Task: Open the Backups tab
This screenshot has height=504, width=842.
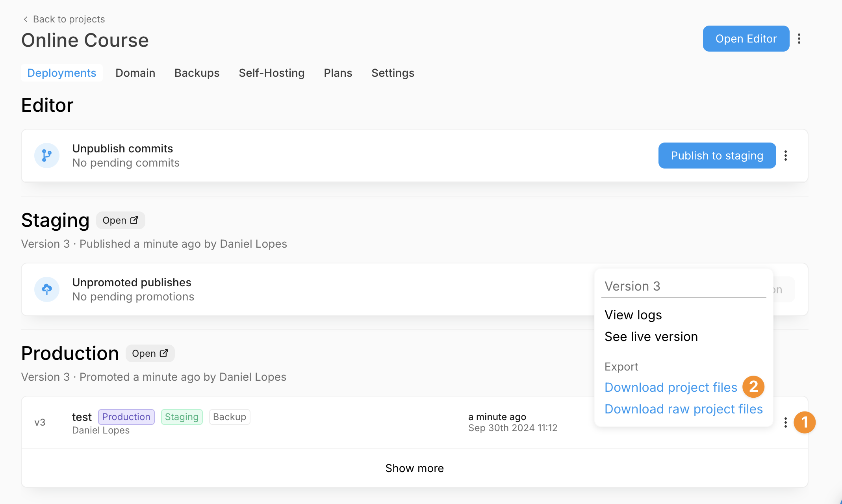Action: 197,73
